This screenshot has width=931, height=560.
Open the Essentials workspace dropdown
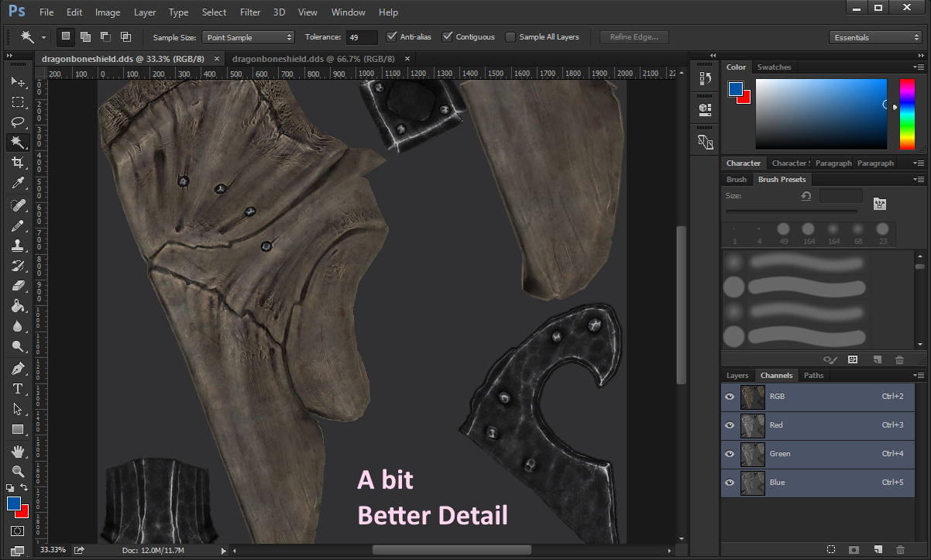click(874, 37)
